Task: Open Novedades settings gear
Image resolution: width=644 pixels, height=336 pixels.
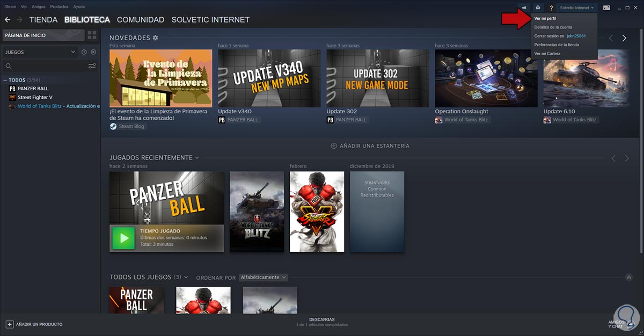Action: click(x=156, y=38)
